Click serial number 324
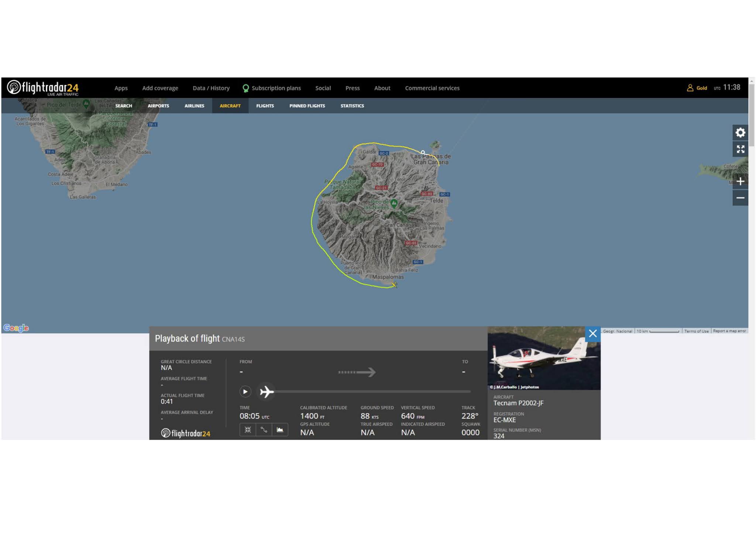Image resolution: width=756 pixels, height=535 pixels. (x=498, y=436)
